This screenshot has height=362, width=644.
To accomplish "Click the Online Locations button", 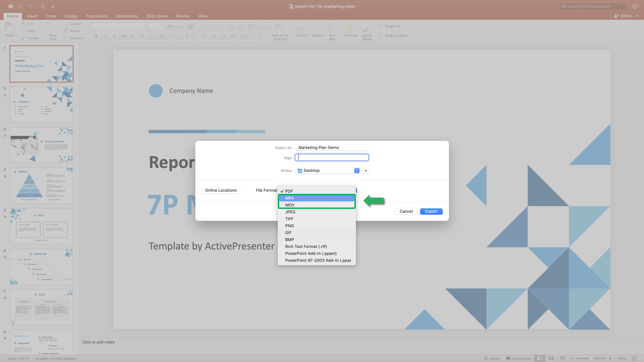I will coord(221,190).
